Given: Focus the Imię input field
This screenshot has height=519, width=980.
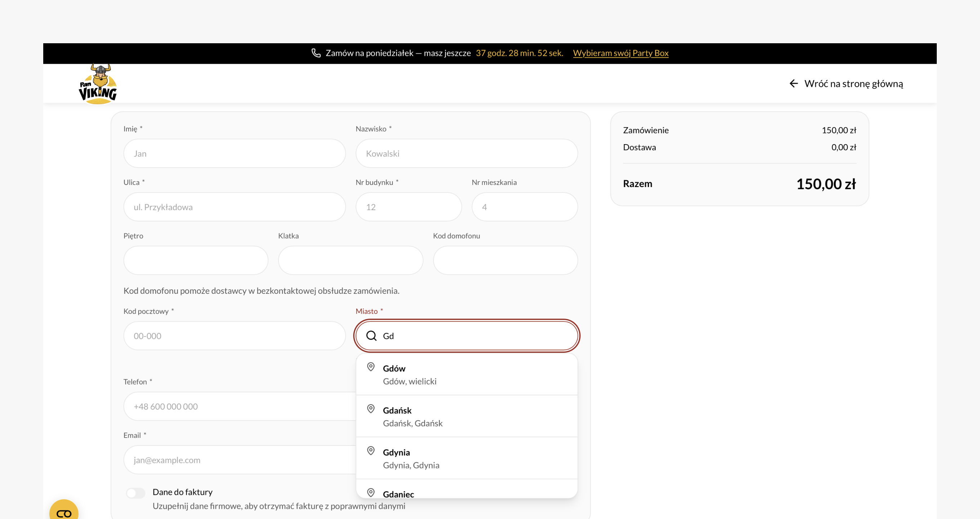Looking at the screenshot, I should (234, 153).
